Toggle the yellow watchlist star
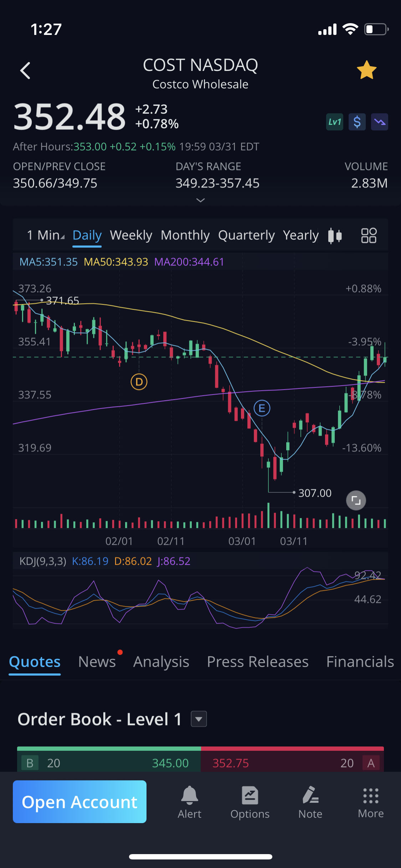Screen dimensions: 401x868 click(x=366, y=70)
